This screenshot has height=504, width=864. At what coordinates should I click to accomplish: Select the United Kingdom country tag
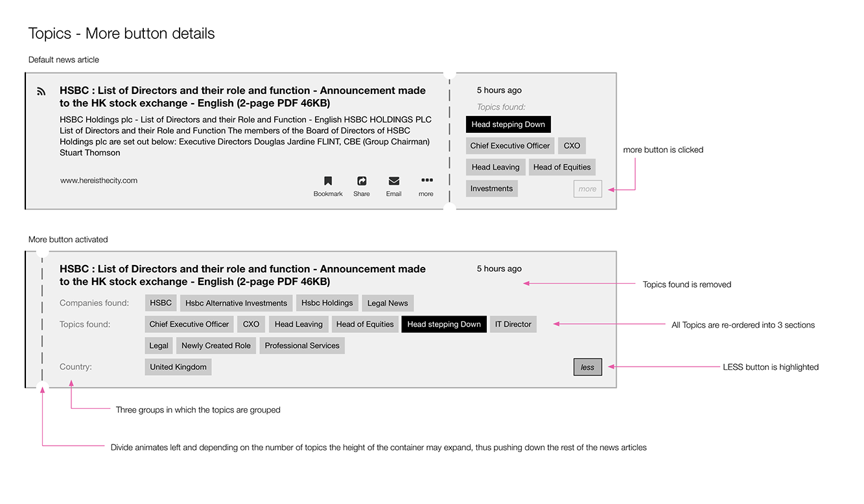(178, 367)
